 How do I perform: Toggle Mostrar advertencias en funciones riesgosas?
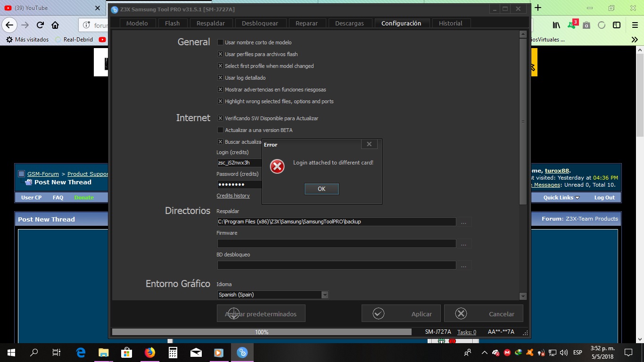pos(220,90)
